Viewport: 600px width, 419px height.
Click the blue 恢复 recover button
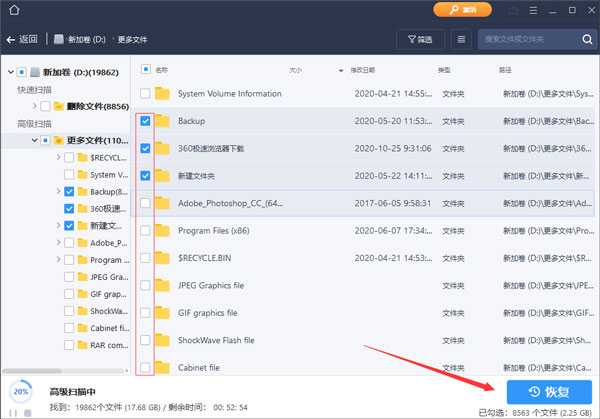(549, 390)
